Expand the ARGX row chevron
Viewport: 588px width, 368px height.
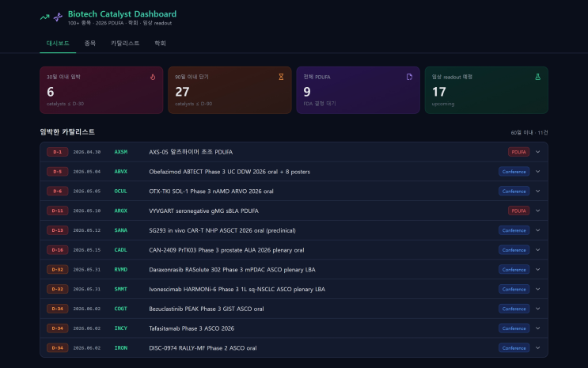[538, 211]
